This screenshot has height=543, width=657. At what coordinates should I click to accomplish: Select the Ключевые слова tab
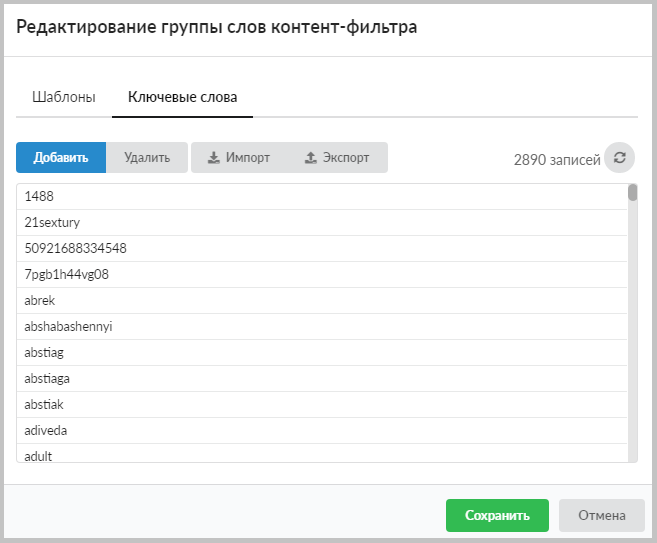182,97
